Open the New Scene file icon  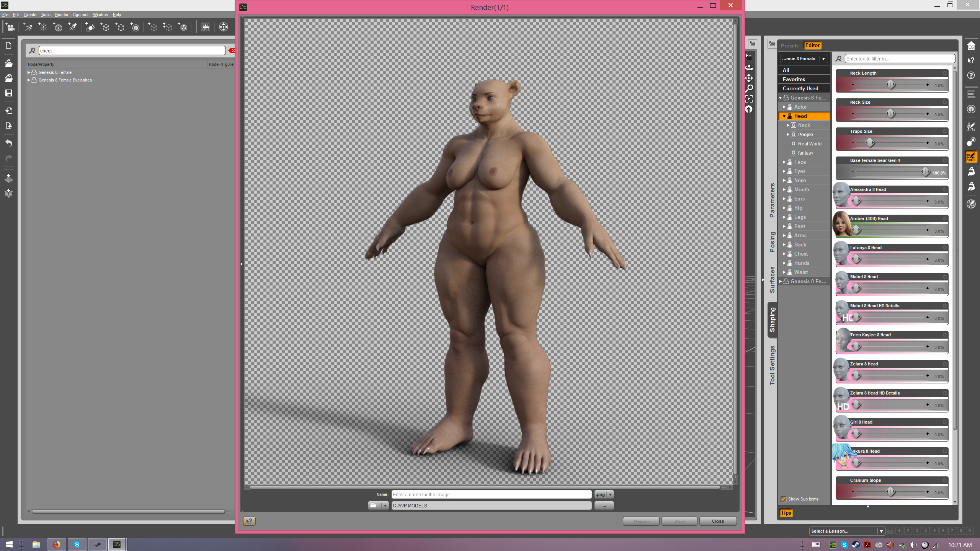(8, 46)
